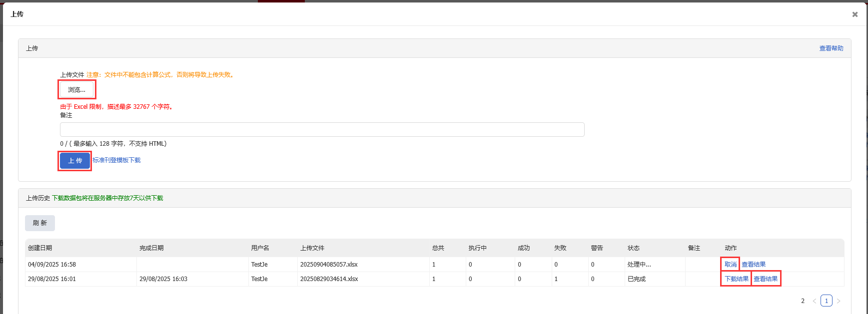
Task: Go to the next page arrow in pagination
Action: pos(839,301)
